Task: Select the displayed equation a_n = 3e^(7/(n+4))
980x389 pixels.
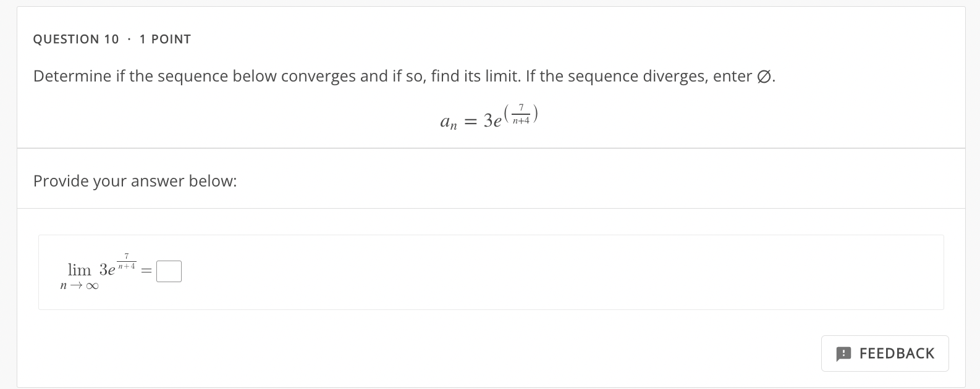Action: tap(488, 116)
